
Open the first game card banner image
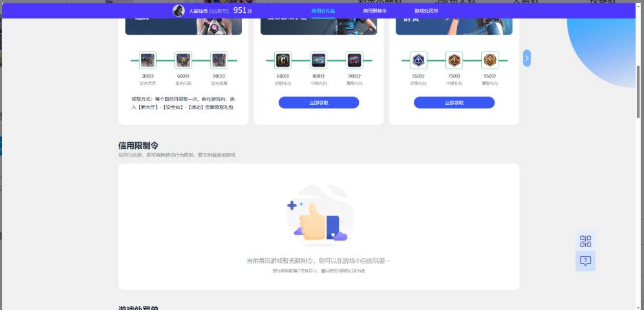184,27
